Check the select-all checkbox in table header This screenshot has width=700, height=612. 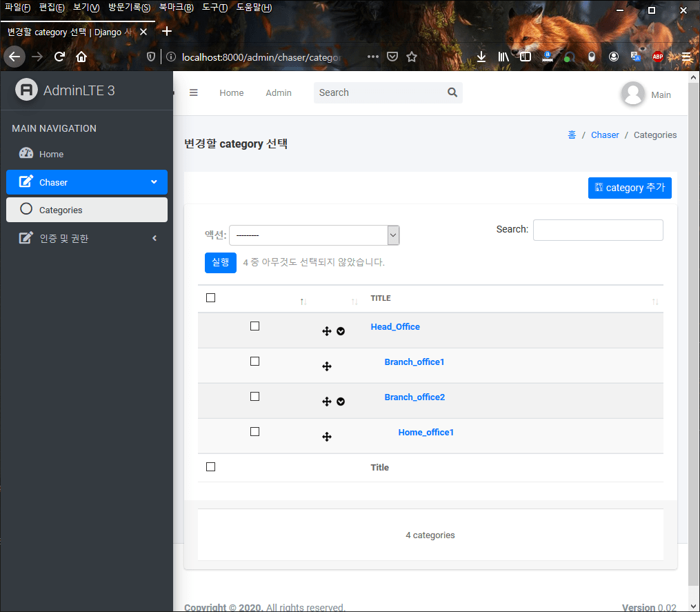(x=210, y=297)
